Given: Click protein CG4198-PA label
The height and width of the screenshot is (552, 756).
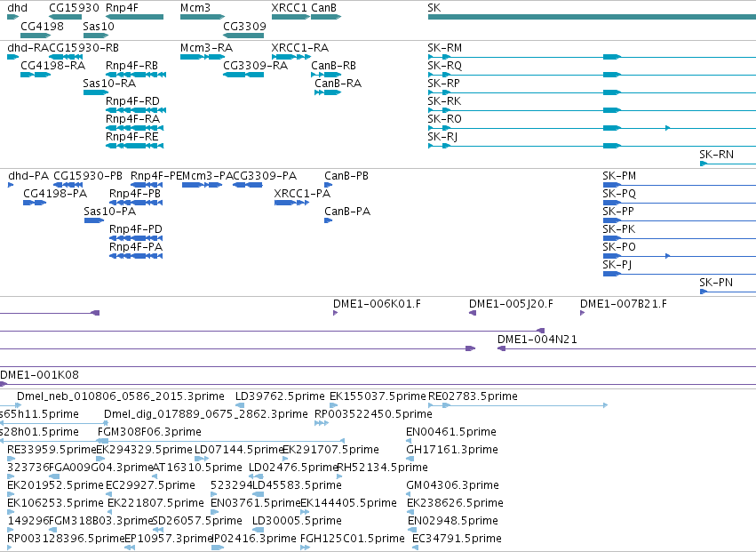Looking at the screenshot, I should click(x=55, y=194).
